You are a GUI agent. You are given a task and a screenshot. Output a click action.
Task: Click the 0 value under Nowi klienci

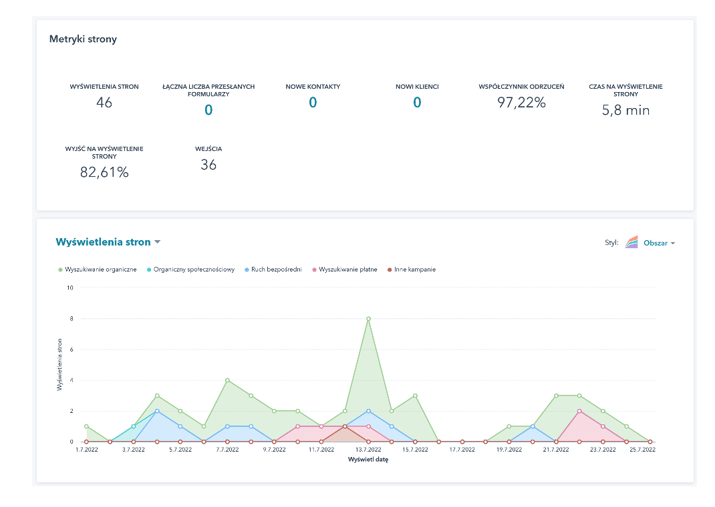tap(417, 103)
